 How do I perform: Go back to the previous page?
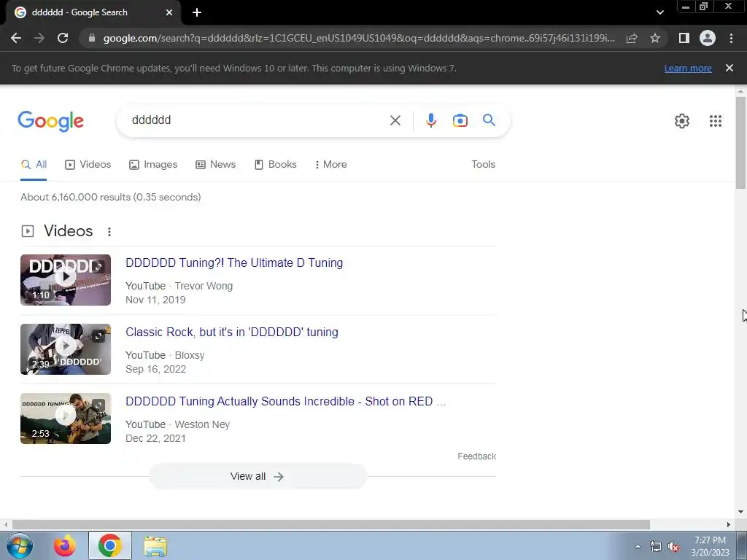pyautogui.click(x=16, y=38)
